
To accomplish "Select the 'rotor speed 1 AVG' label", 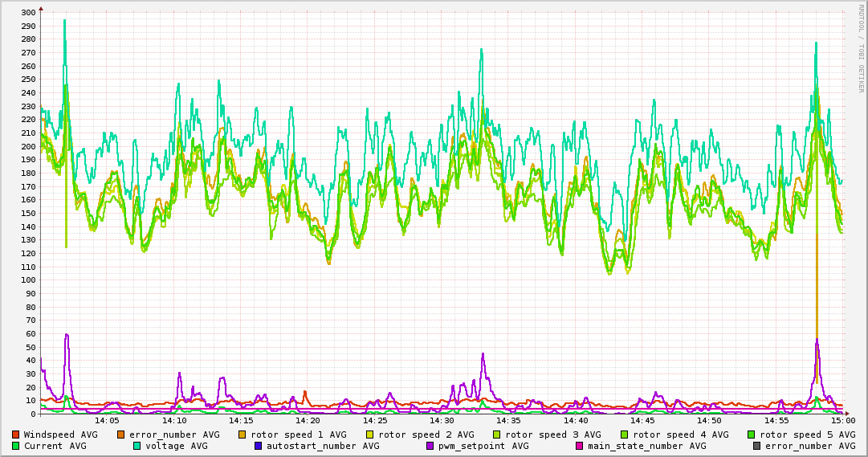I will click(x=299, y=435).
